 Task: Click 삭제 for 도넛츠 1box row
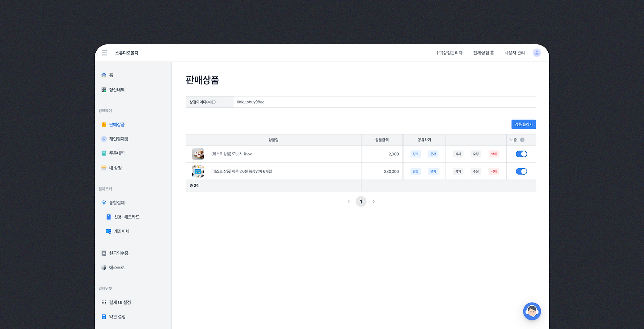pyautogui.click(x=494, y=154)
